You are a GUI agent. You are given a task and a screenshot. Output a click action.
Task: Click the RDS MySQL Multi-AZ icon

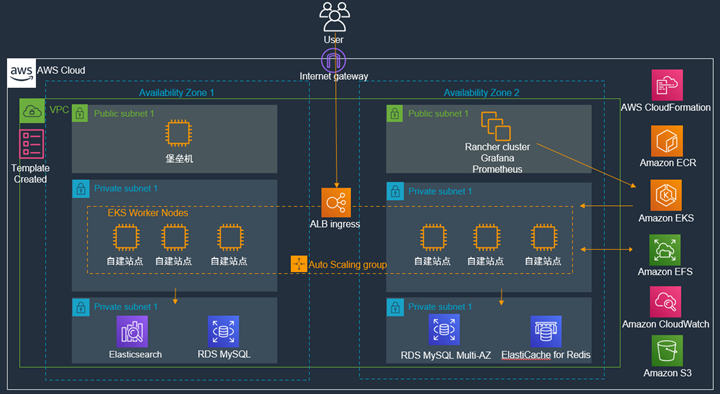(444, 330)
